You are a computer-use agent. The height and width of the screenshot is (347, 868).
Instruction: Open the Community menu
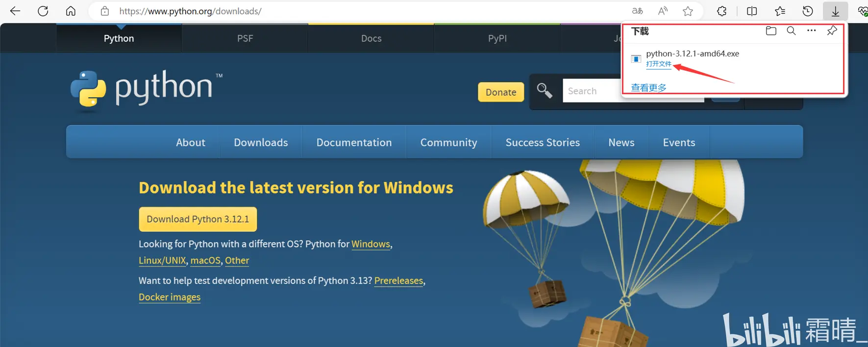(x=448, y=142)
